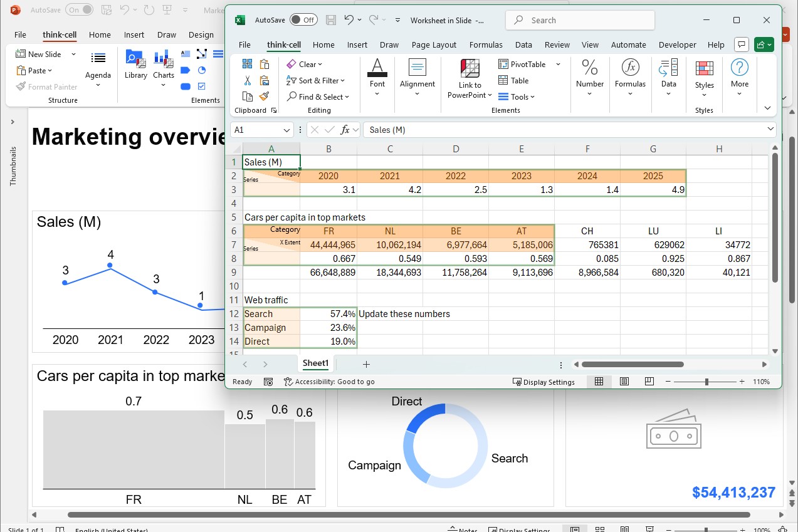
Task: Click the Format Painter brush in Excel
Action: pyautogui.click(x=264, y=96)
